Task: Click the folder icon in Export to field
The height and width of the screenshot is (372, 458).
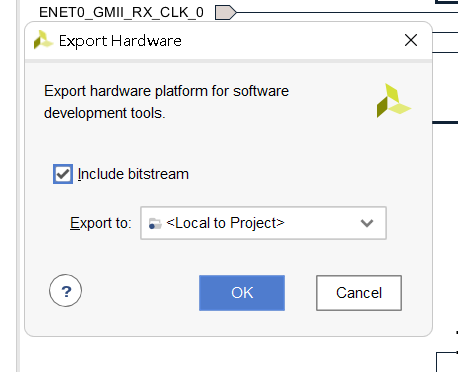Action: [155, 223]
